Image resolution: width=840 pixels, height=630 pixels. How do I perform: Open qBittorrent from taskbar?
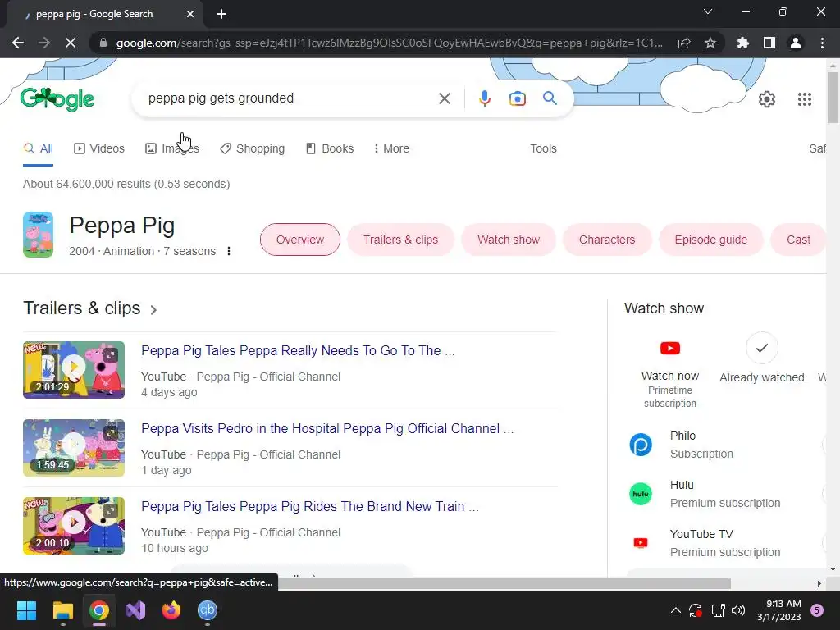tap(208, 610)
